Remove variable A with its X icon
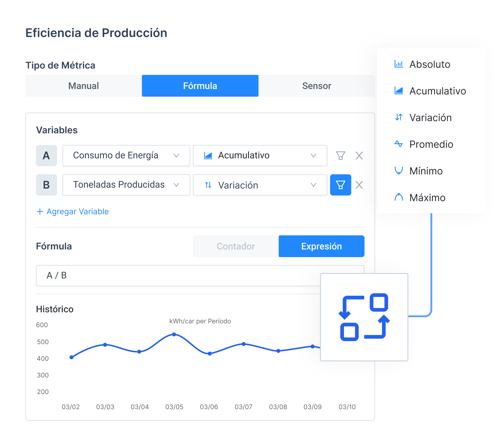 (x=359, y=156)
